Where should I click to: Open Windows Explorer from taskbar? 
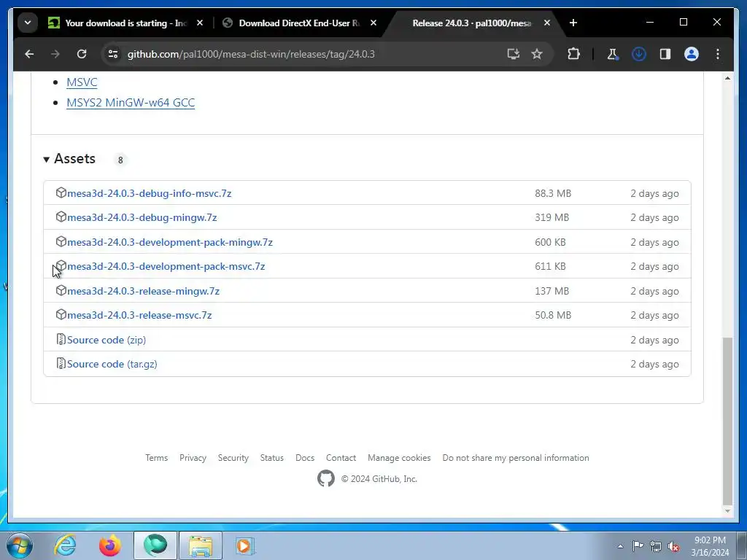pyautogui.click(x=201, y=545)
